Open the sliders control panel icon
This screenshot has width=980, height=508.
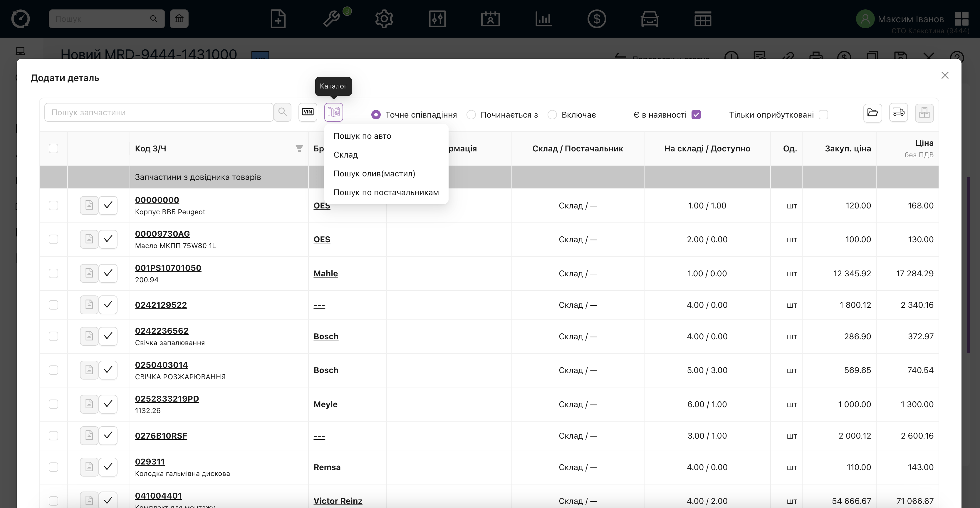[437, 19]
